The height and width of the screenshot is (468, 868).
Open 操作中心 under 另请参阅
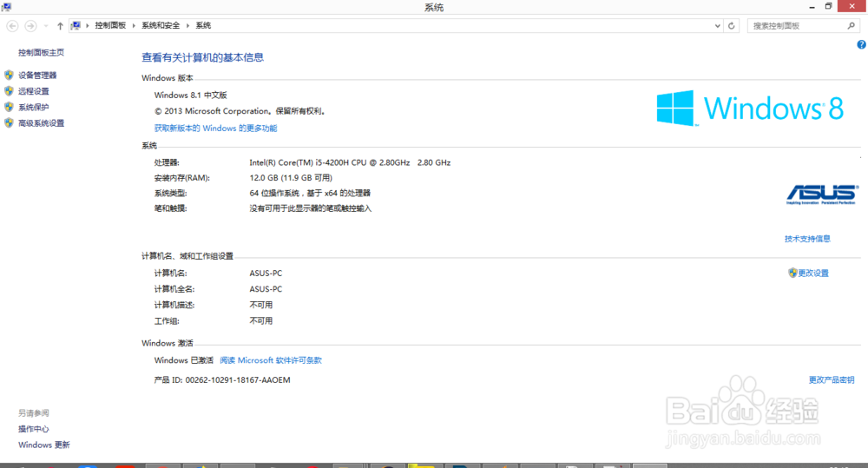click(33, 429)
